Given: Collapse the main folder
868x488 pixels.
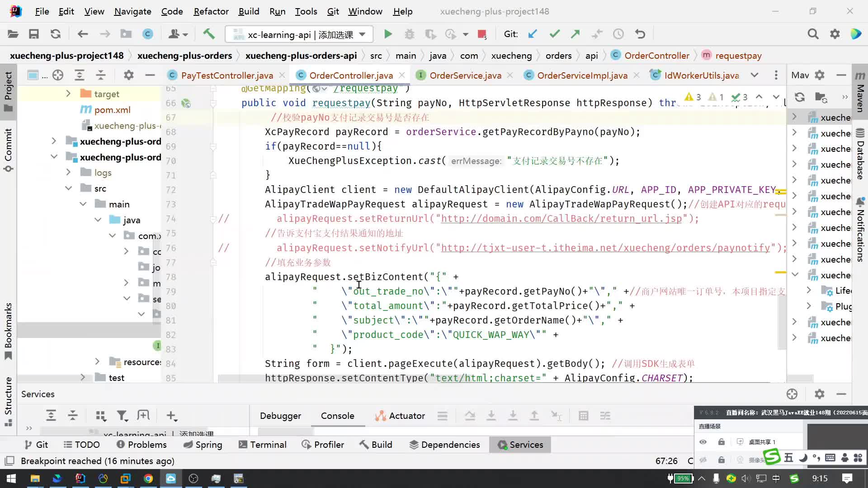Looking at the screenshot, I should tap(83, 204).
